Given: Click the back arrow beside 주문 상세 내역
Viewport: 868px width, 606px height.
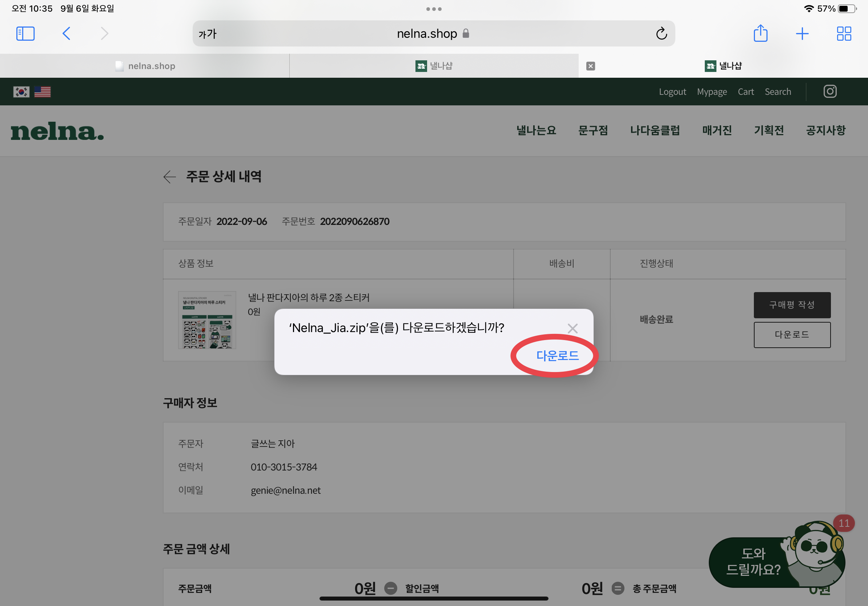Looking at the screenshot, I should [x=170, y=177].
